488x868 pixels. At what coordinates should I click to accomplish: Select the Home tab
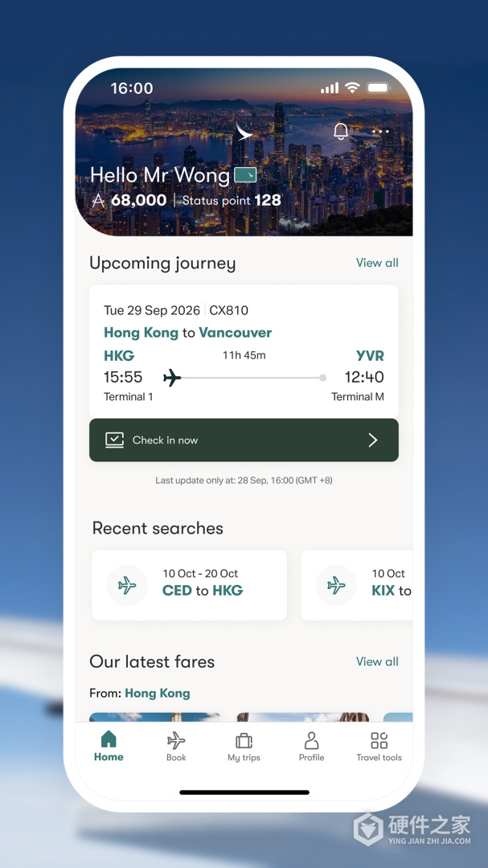[109, 746]
